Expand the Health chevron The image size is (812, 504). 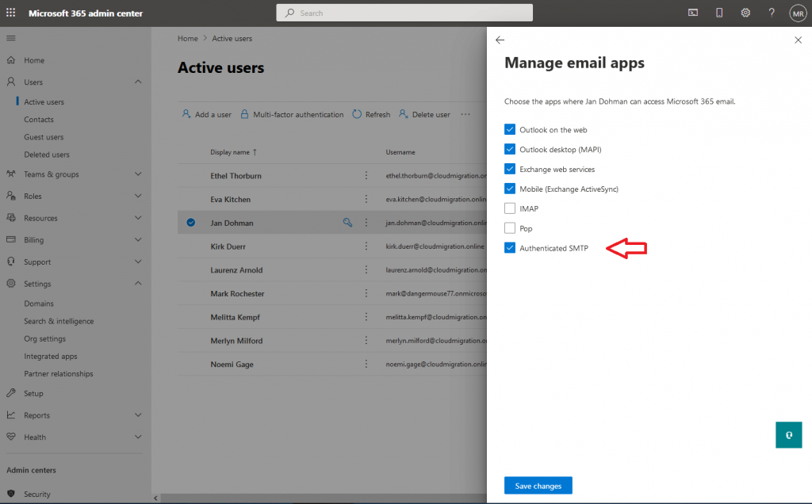pyautogui.click(x=138, y=437)
